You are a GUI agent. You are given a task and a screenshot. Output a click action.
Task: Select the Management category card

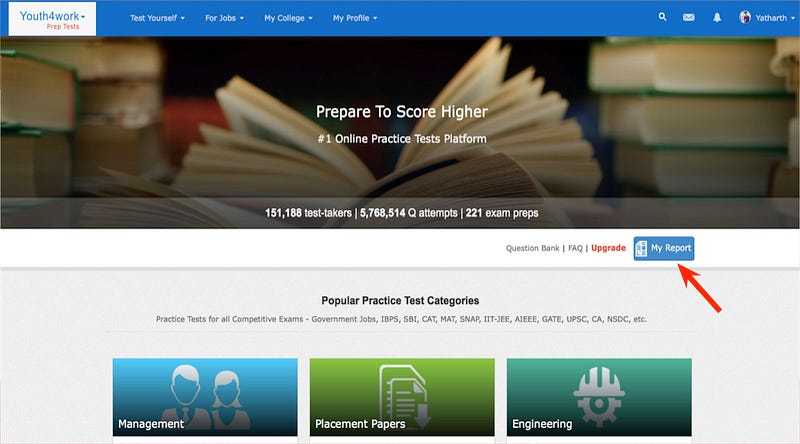pos(205,397)
